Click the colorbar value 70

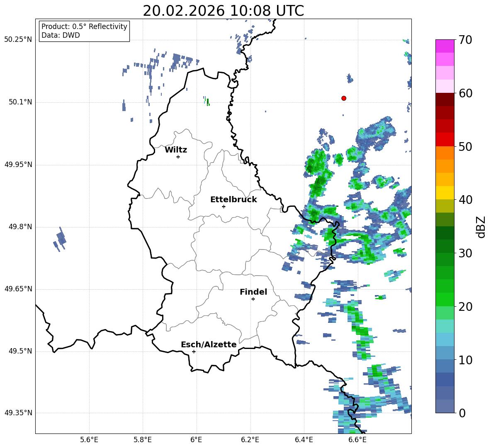(465, 40)
